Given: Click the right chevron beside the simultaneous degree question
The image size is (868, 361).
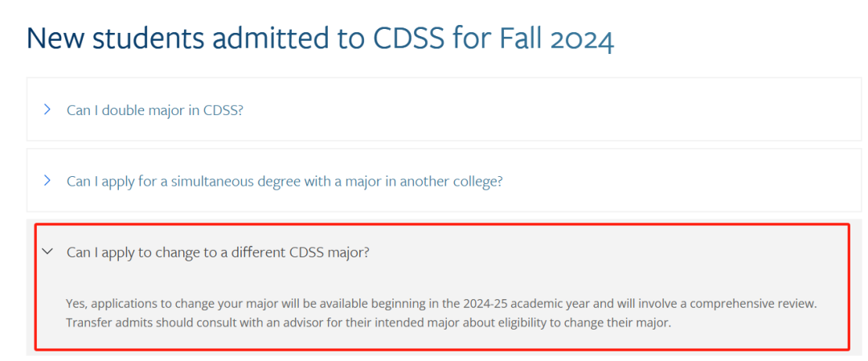Looking at the screenshot, I should (47, 180).
